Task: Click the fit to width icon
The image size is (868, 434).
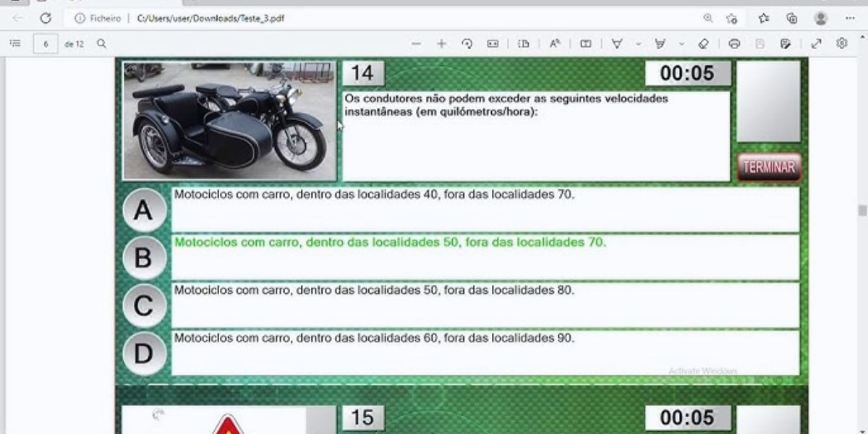Action: pos(493,43)
